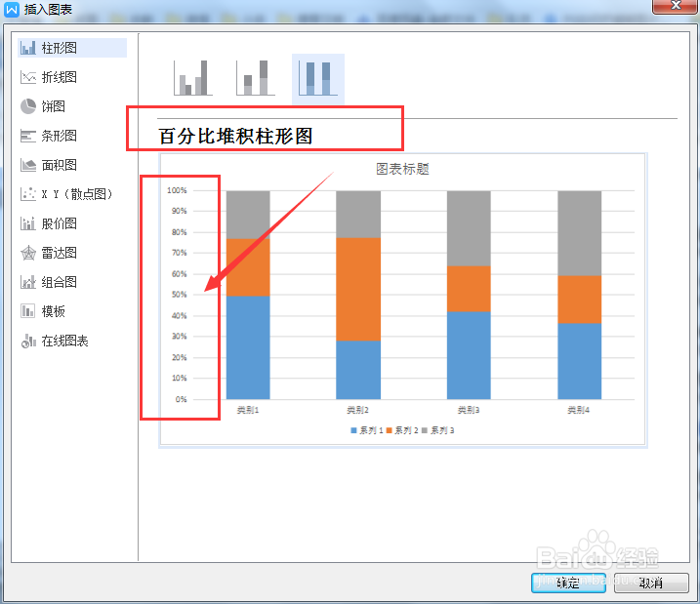Click the combo chart icon beside 组合图
Viewport: 700px width, 604px height.
[x=28, y=282]
